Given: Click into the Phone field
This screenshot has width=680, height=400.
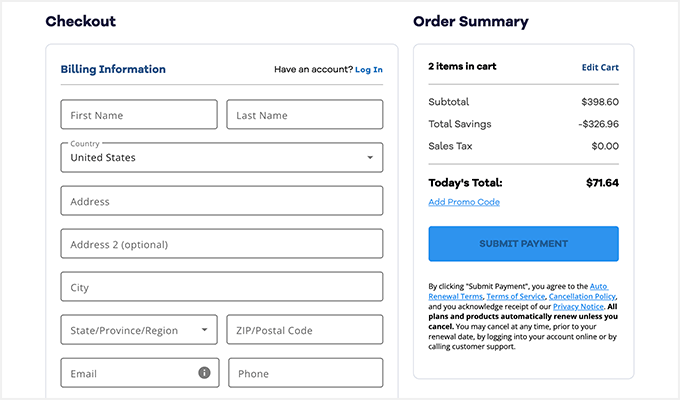Looking at the screenshot, I should point(305,373).
